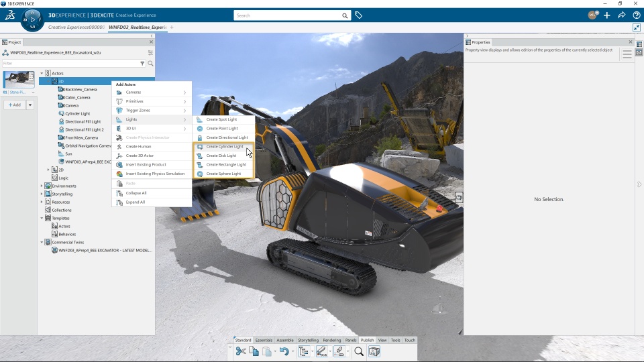The height and width of the screenshot is (362, 644).
Task: Choose Create 3D Actor
Action: pyautogui.click(x=152, y=156)
